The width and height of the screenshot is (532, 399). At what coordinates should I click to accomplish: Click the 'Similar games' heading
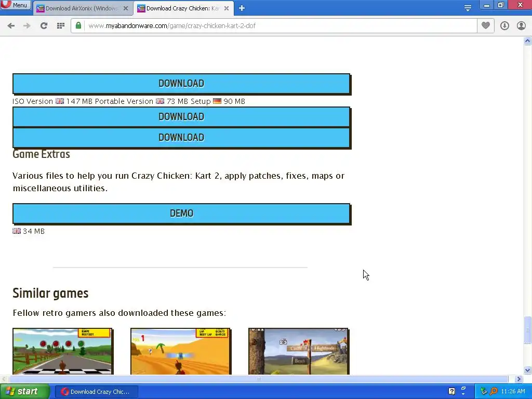click(x=50, y=294)
